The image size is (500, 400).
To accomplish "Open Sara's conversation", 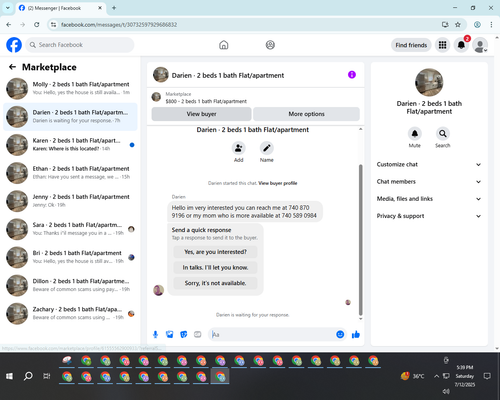I will [x=70, y=229].
